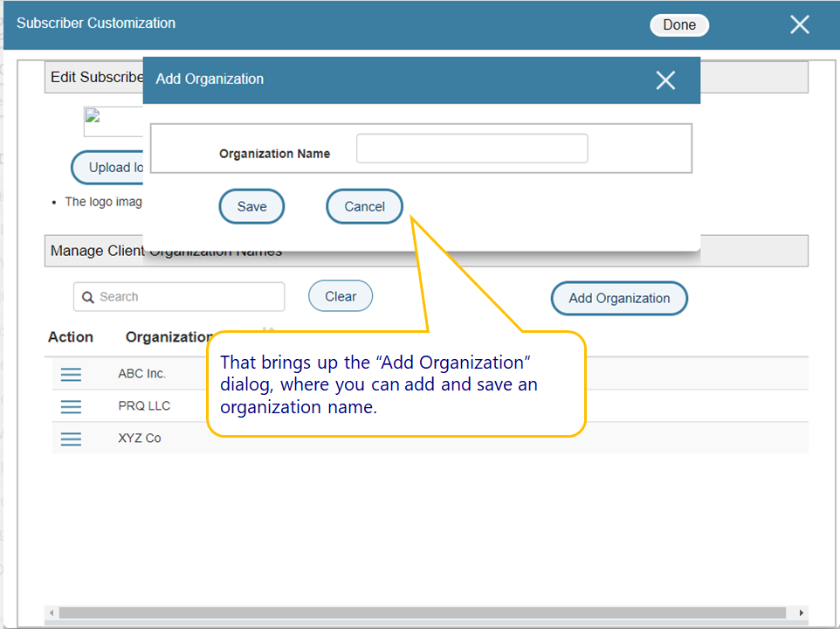Image resolution: width=840 pixels, height=629 pixels.
Task: Click the magnifier icon in the search box
Action: [88, 297]
